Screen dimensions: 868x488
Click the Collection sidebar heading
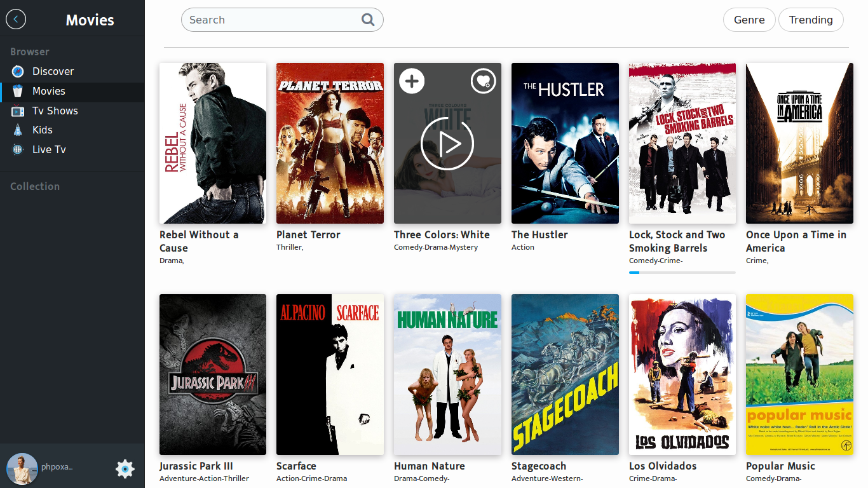coord(35,186)
